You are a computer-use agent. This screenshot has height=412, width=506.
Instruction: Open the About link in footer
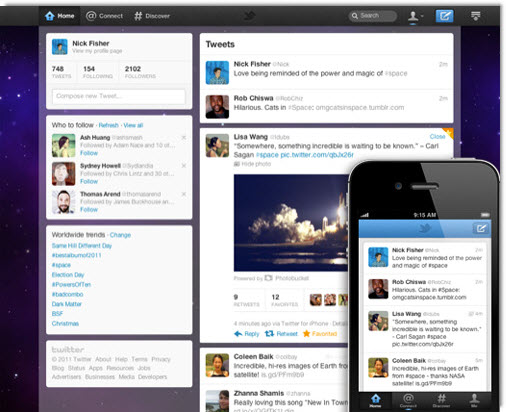click(103, 359)
